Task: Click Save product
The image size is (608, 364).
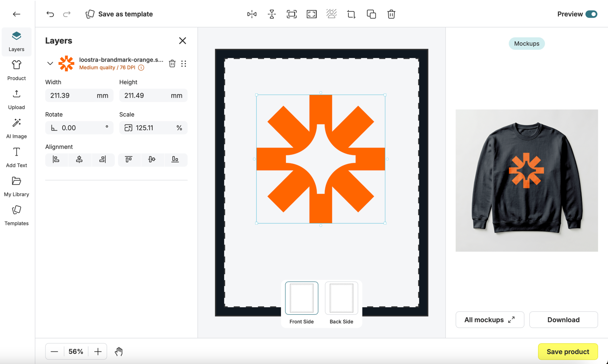Action: click(568, 352)
